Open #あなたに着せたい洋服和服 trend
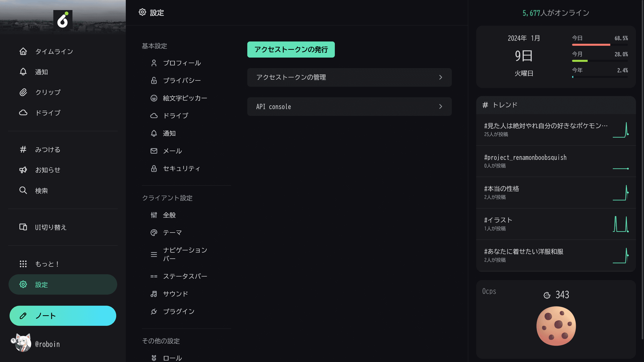The width and height of the screenshot is (644, 362). [x=556, y=255]
